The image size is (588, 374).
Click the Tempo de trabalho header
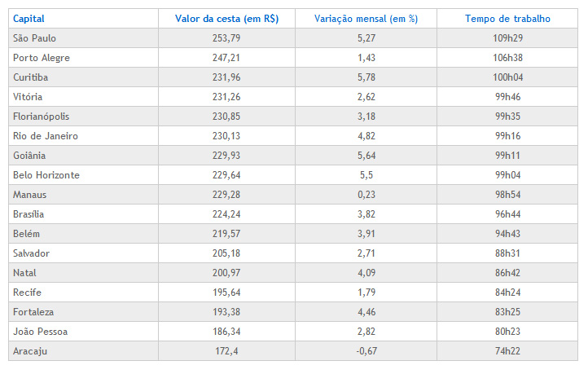507,19
